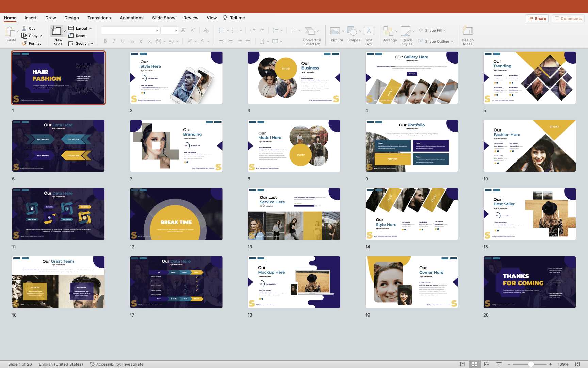This screenshot has width=588, height=368.
Task: Click the Reset slide icon
Action: 71,36
